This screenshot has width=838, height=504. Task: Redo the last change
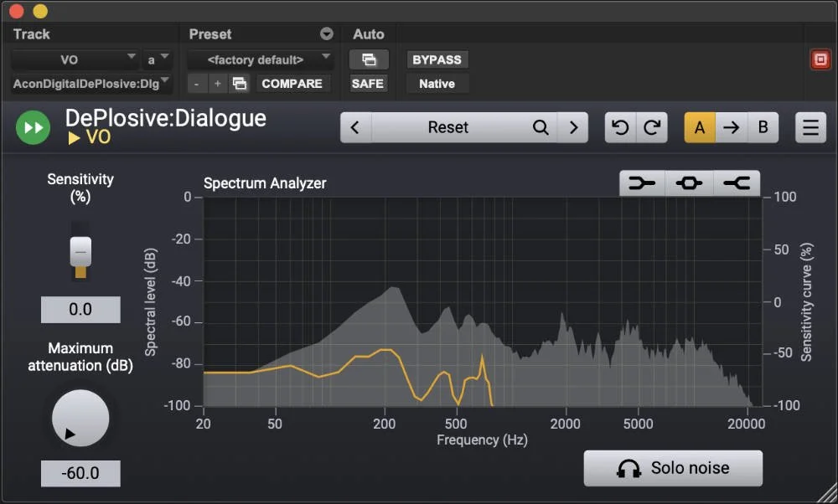(652, 127)
